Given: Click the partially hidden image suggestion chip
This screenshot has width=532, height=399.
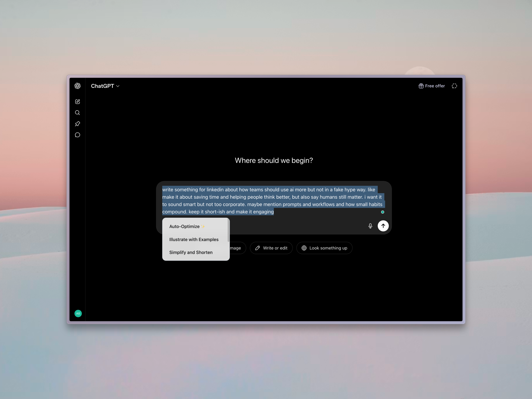Looking at the screenshot, I should (x=238, y=248).
